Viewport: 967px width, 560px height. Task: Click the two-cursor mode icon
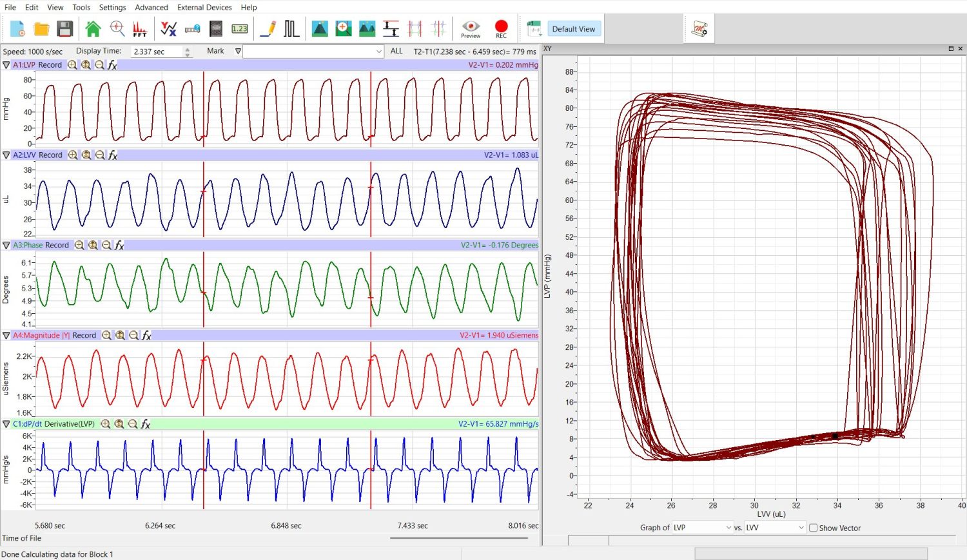point(415,28)
